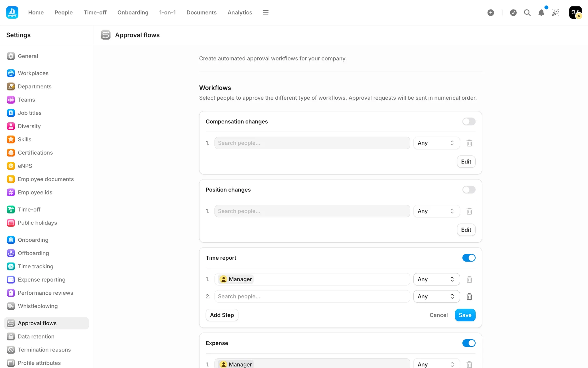Go to the Analytics menu
Image resolution: width=588 pixels, height=368 pixels.
(239, 13)
